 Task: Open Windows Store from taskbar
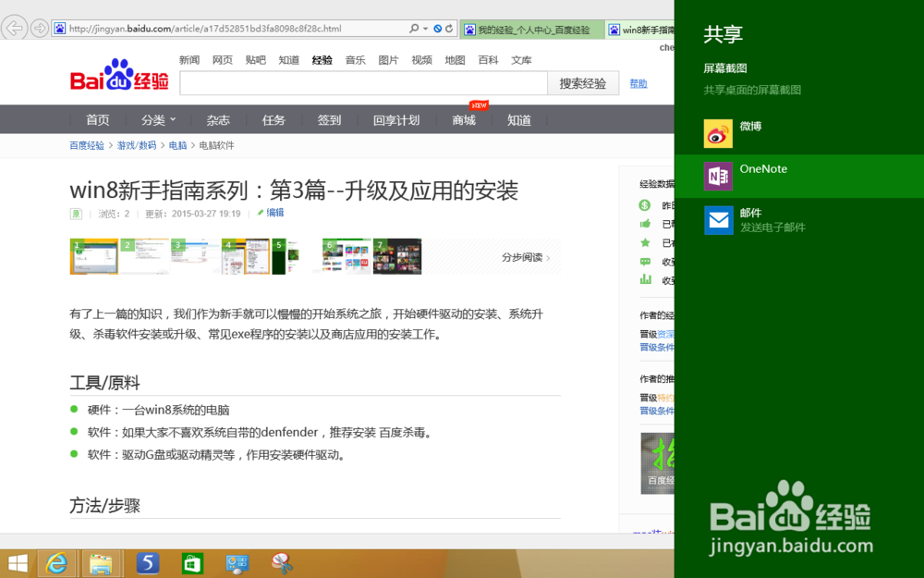point(193,564)
